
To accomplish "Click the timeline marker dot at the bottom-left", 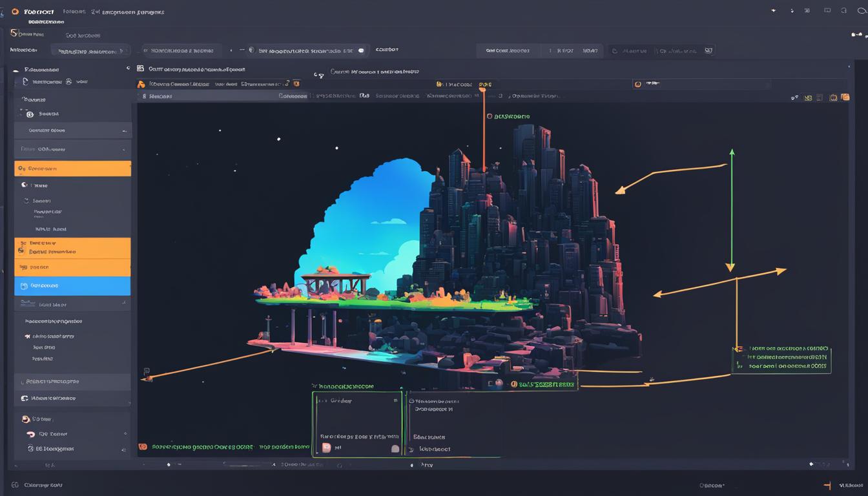I will click(x=169, y=464).
